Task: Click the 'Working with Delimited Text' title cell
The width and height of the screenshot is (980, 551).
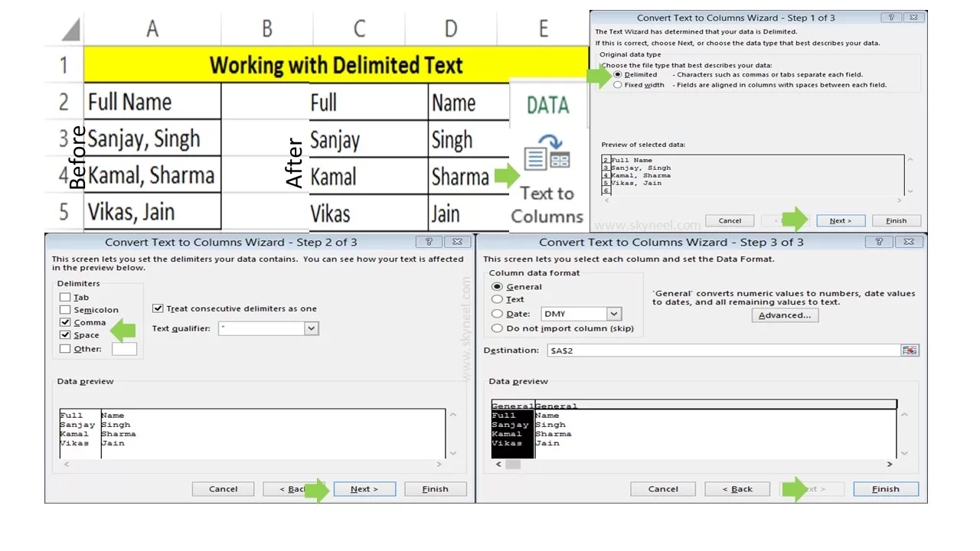Action: (336, 65)
